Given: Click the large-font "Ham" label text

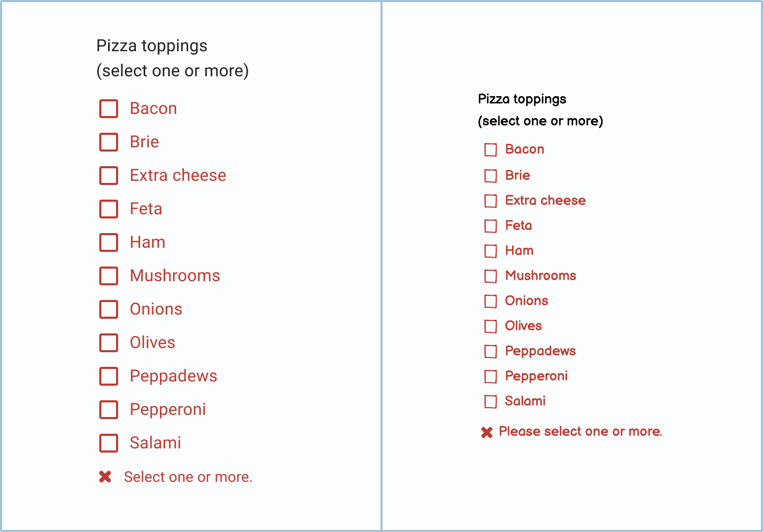Looking at the screenshot, I should 147,242.
